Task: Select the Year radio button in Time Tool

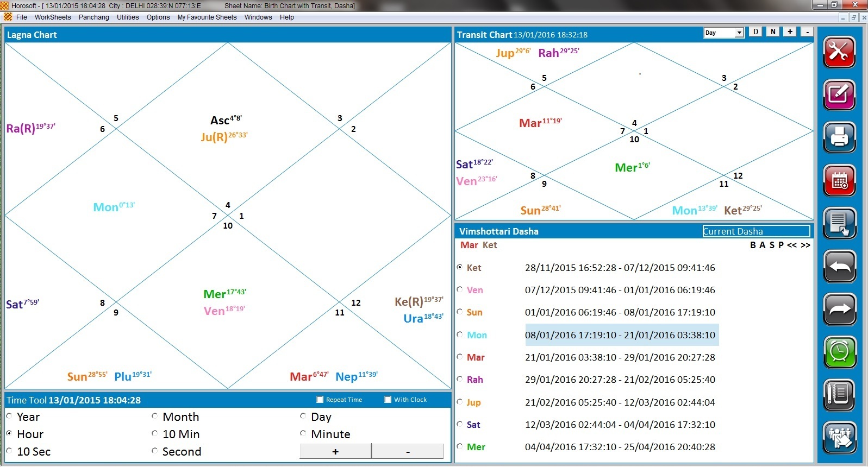Action: [9, 416]
